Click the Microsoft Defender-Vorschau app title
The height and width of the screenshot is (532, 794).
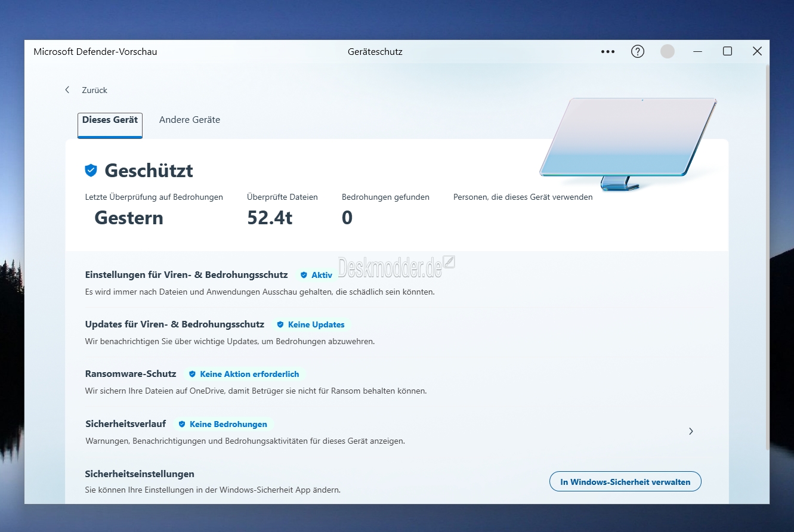(x=95, y=52)
